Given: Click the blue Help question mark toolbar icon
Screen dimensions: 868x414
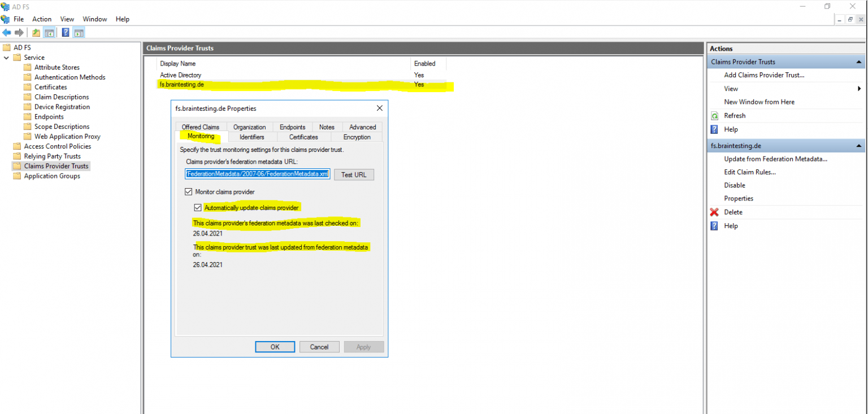Looking at the screenshot, I should [x=65, y=32].
